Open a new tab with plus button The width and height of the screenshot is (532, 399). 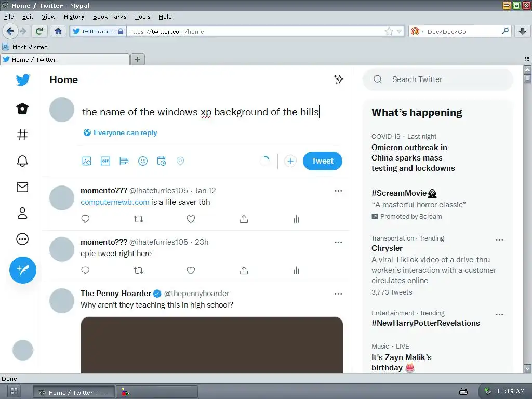137,59
